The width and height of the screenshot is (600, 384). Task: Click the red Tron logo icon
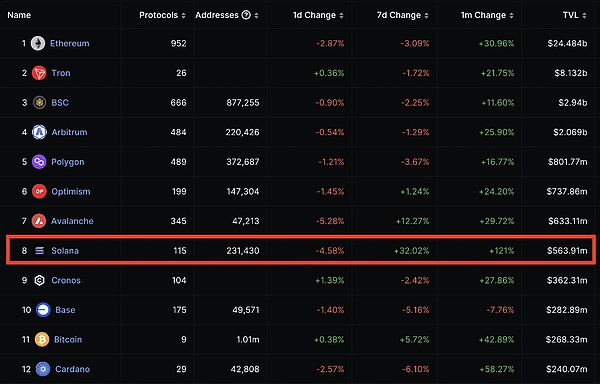39,73
